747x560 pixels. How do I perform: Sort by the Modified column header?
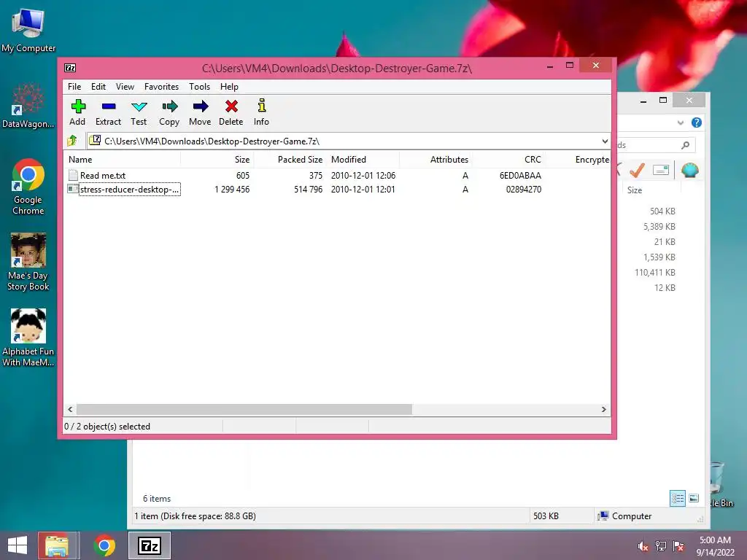point(363,159)
